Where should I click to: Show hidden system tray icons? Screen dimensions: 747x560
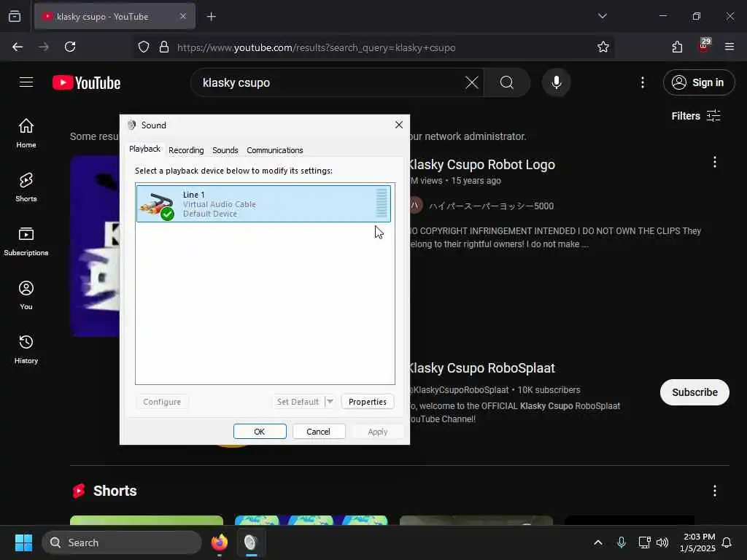click(x=598, y=542)
